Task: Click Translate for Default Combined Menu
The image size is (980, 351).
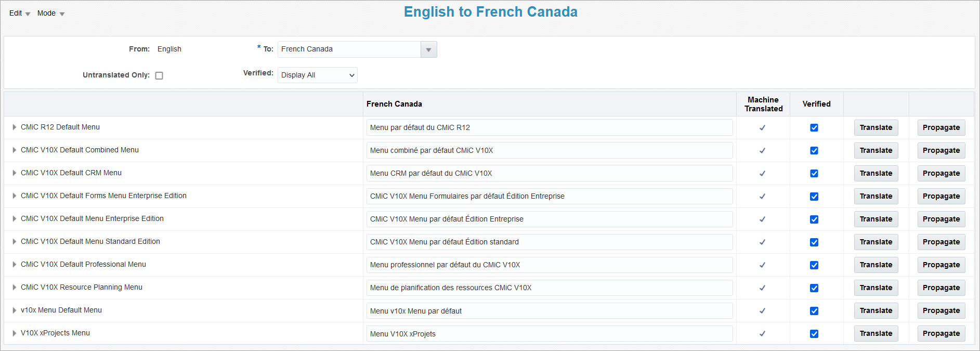Action: coord(876,150)
